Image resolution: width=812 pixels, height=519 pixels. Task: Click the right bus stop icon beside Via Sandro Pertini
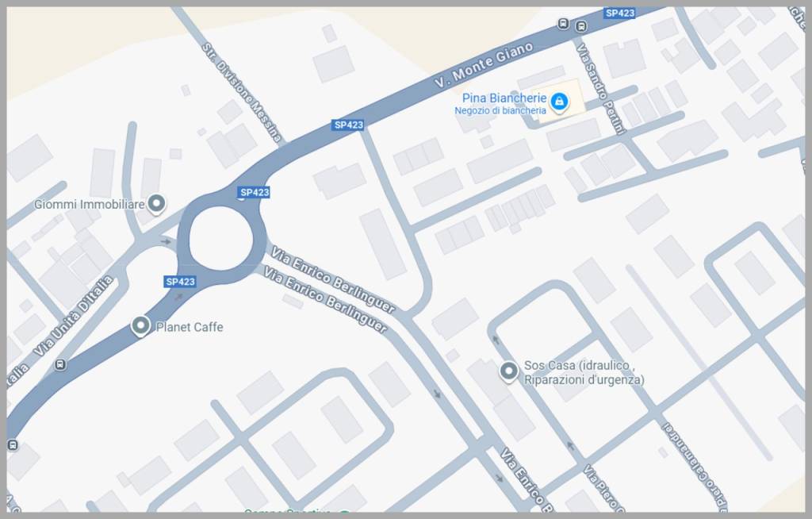coord(581,26)
